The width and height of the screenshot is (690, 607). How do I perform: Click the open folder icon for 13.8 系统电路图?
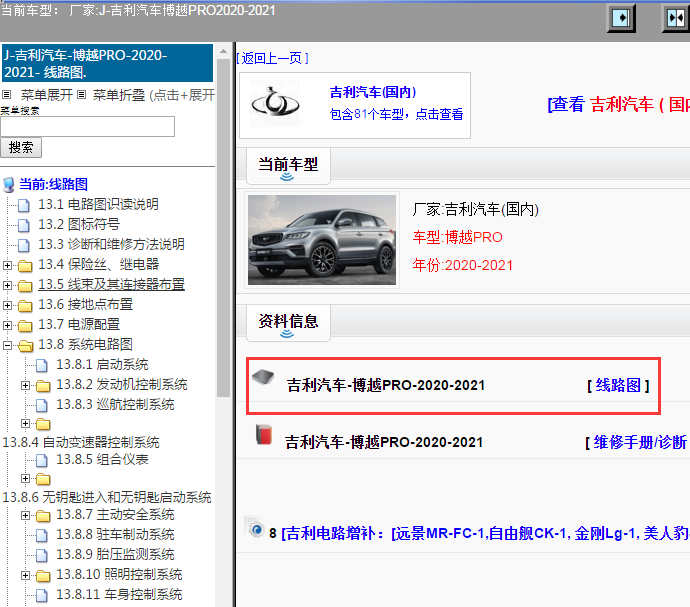pyautogui.click(x=26, y=346)
